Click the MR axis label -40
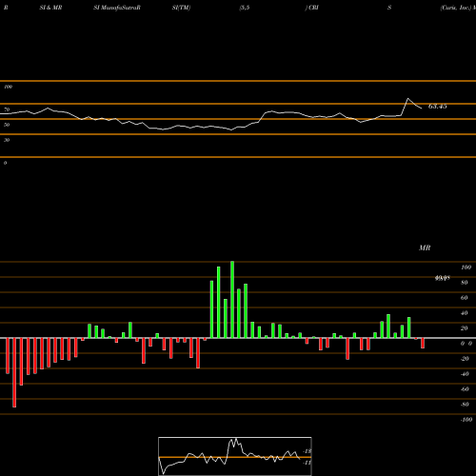476x476 pixels. point(465,374)
